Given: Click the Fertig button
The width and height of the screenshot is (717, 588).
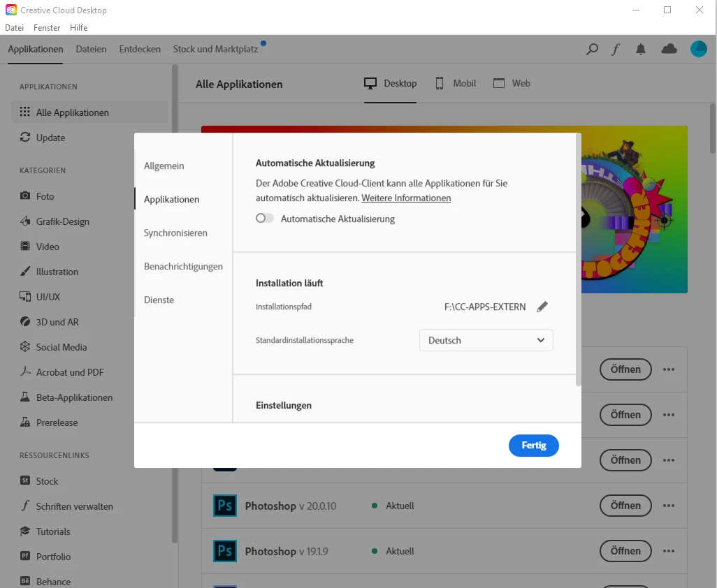Looking at the screenshot, I should pyautogui.click(x=534, y=446).
